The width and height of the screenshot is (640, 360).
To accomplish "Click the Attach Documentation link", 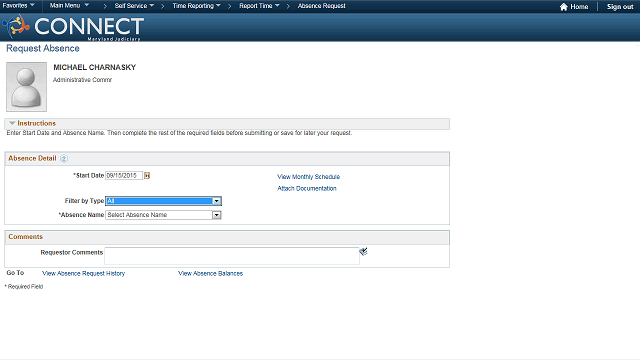I will [307, 188].
